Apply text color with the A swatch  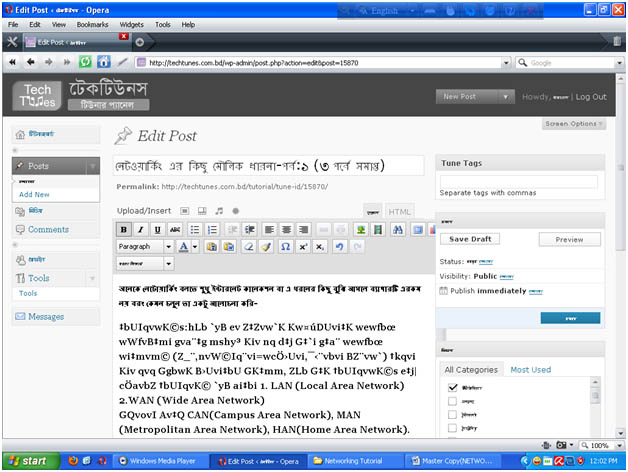[183, 246]
